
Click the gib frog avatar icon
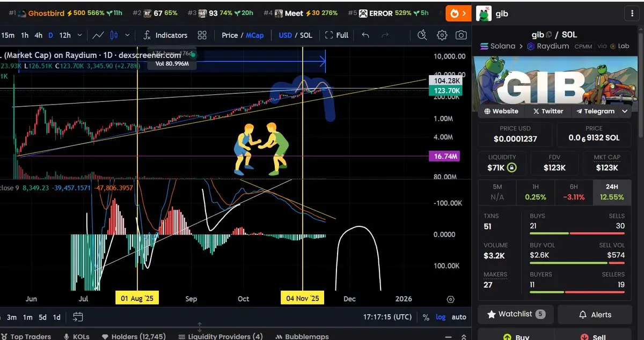(484, 13)
